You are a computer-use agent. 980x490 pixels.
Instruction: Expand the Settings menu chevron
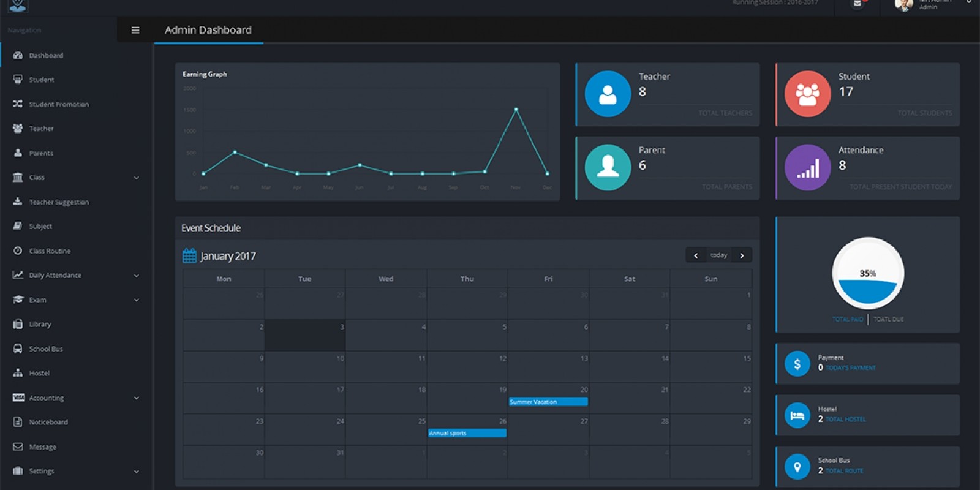click(137, 472)
